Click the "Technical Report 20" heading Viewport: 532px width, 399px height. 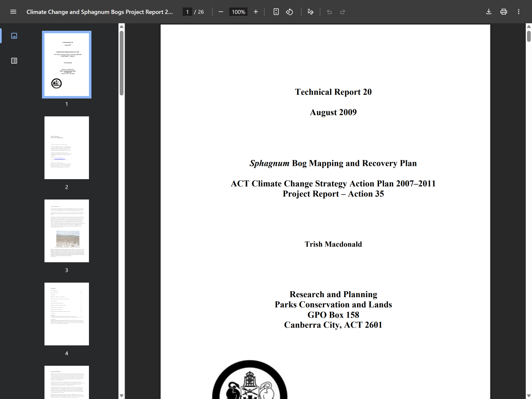333,92
